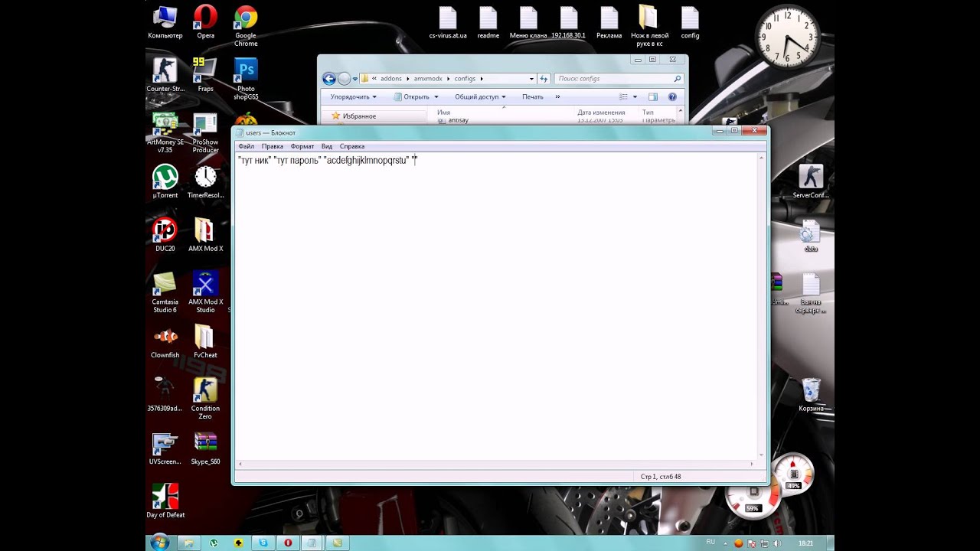Select the Condition Zero desktop shortcut
980x551 pixels.
click(x=205, y=398)
